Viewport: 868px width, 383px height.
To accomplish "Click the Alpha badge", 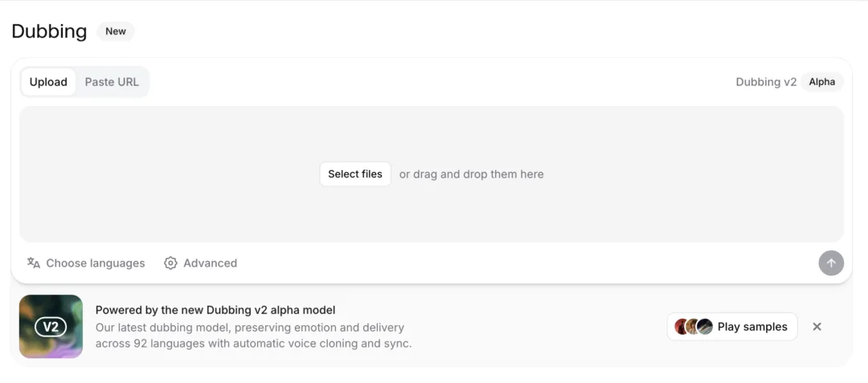I will (822, 82).
